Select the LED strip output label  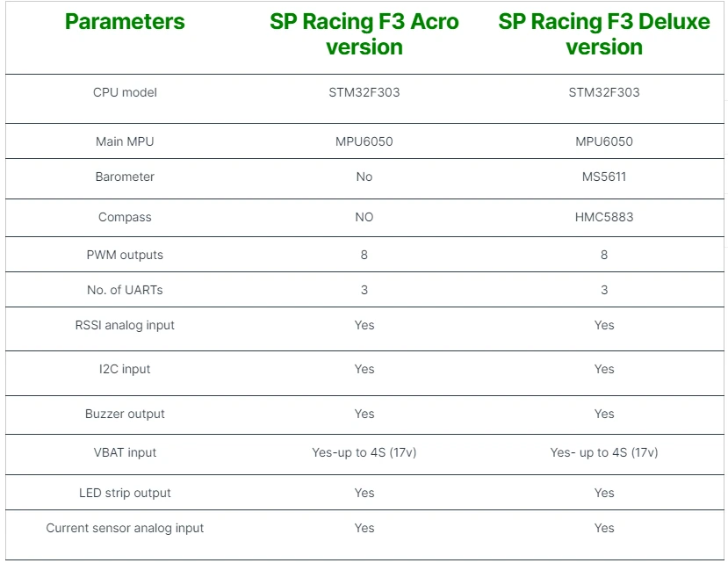[x=125, y=493]
